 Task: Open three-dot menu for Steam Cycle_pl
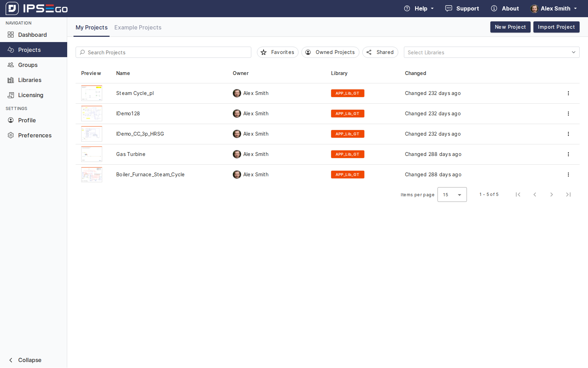tap(568, 93)
